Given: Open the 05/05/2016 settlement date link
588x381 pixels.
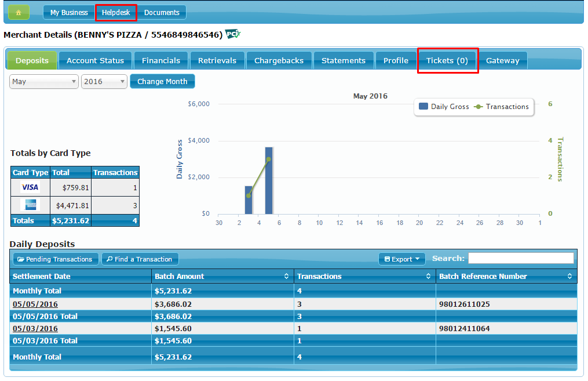Looking at the screenshot, I should click(x=35, y=304).
